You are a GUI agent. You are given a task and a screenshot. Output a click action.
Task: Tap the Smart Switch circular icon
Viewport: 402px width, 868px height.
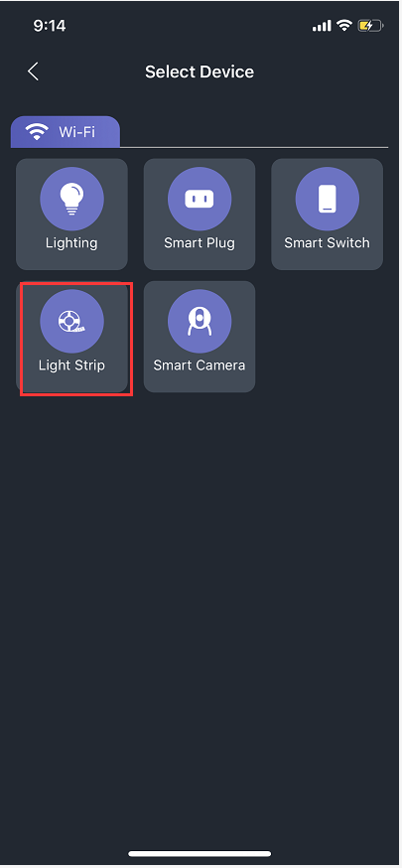(x=327, y=199)
